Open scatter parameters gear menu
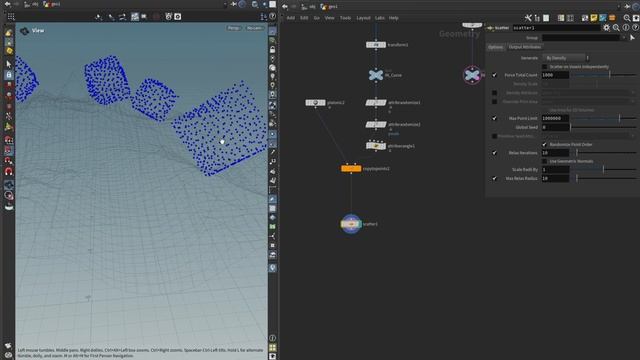640x360 pixels. (x=607, y=28)
